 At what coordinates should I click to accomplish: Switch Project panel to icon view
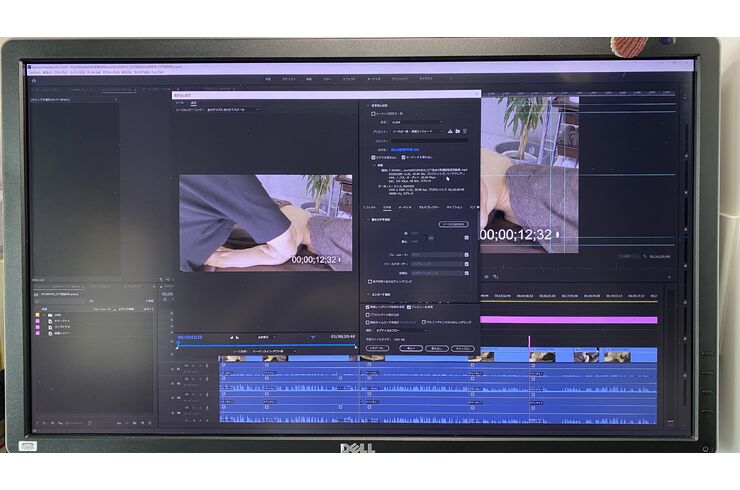point(52,423)
